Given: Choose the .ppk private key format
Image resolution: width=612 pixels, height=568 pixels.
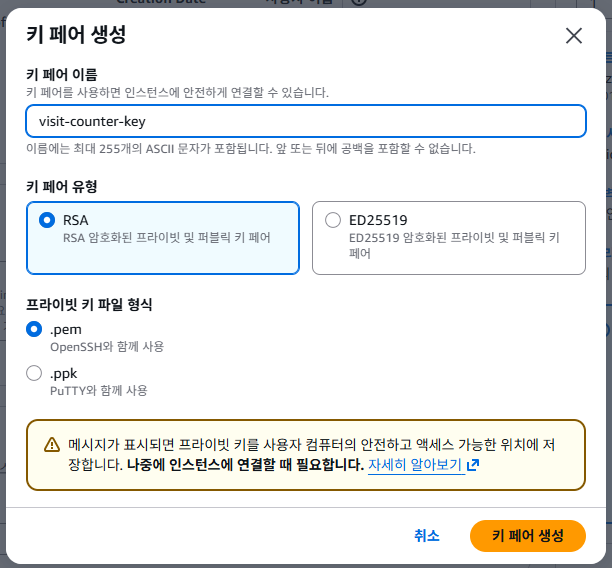Looking at the screenshot, I should tap(34, 373).
